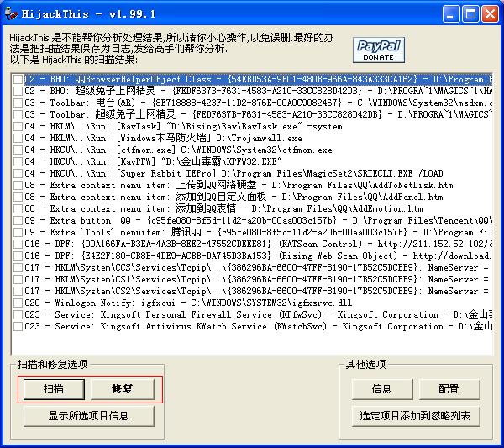Check the KavPFW KPFW32.EXE entry
This screenshot has height=448, width=504.
click(x=18, y=161)
